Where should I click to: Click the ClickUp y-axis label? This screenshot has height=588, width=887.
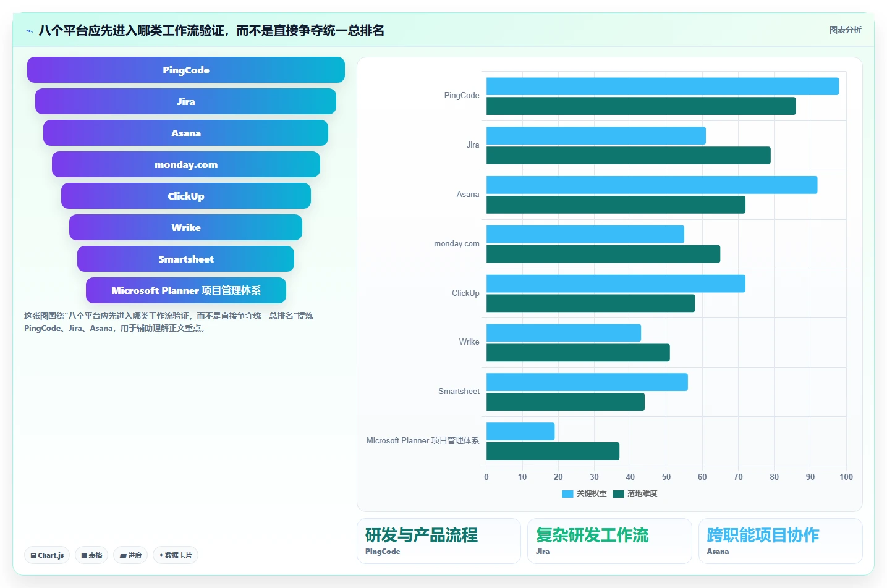pyautogui.click(x=465, y=293)
